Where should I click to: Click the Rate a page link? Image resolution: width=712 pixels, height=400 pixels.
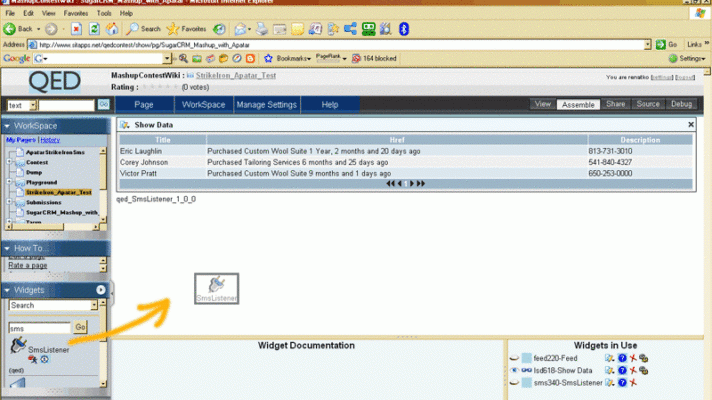coord(28,265)
